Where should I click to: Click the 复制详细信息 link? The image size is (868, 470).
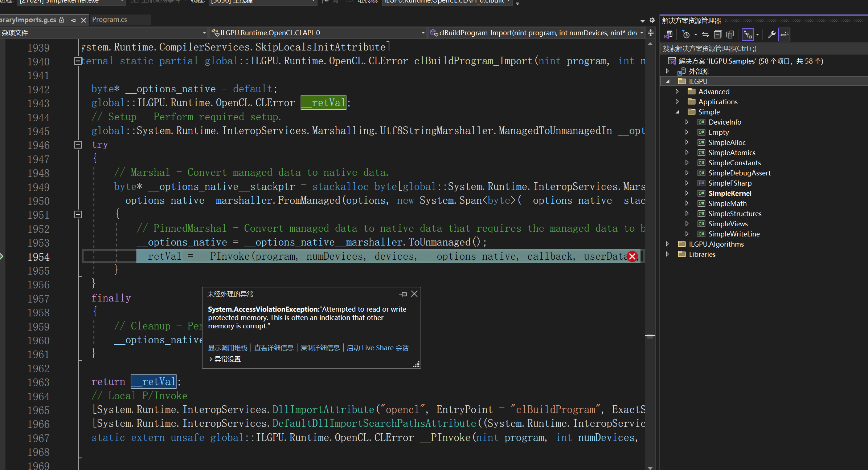320,348
